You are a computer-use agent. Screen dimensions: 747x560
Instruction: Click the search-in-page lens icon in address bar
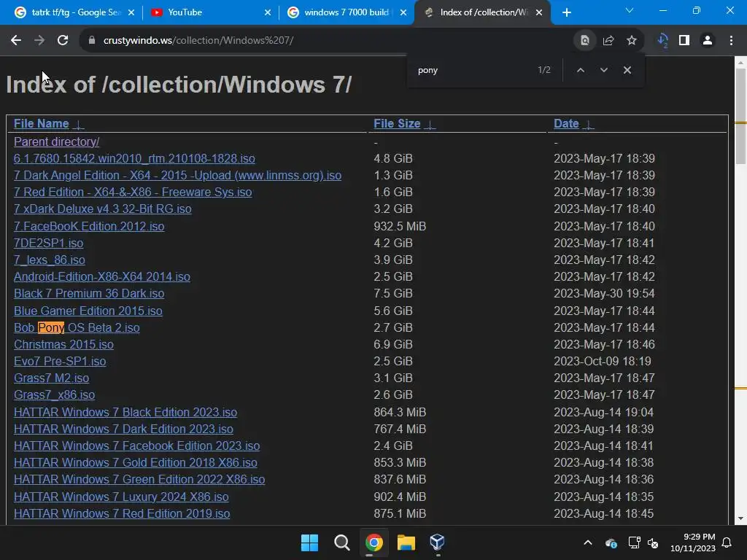click(x=585, y=41)
